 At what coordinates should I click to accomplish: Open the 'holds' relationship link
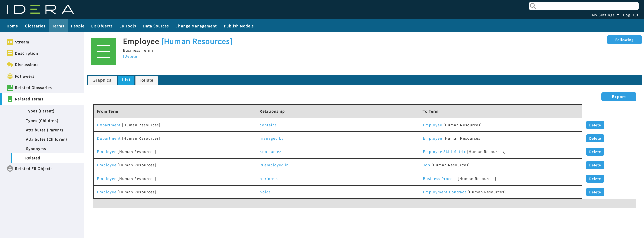(265, 192)
